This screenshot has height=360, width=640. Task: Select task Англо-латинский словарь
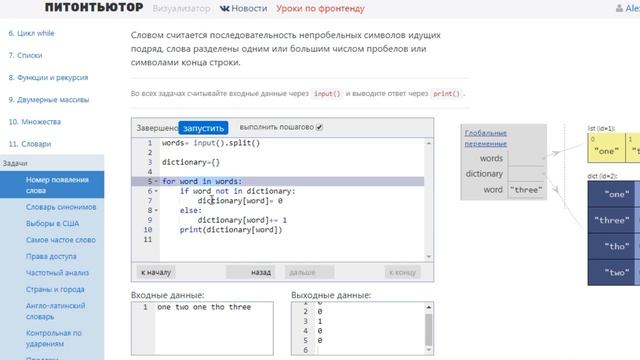[x=56, y=311]
